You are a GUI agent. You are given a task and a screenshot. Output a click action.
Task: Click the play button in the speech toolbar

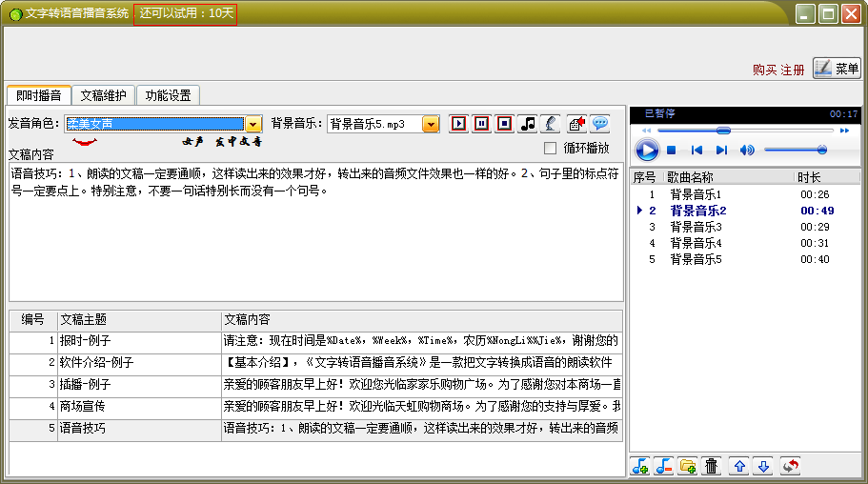coord(459,124)
